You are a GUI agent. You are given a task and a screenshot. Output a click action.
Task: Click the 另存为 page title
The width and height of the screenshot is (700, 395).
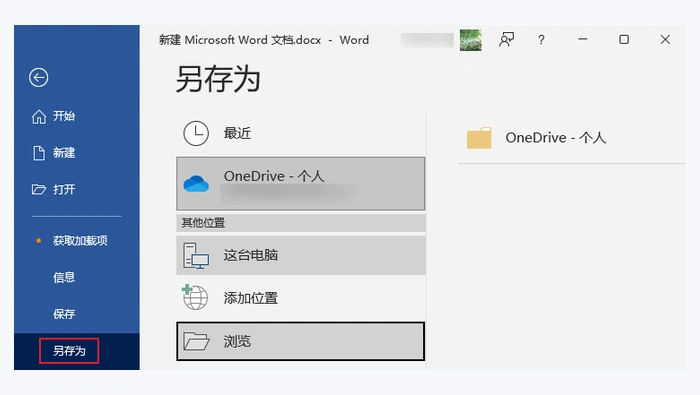pyautogui.click(x=218, y=79)
